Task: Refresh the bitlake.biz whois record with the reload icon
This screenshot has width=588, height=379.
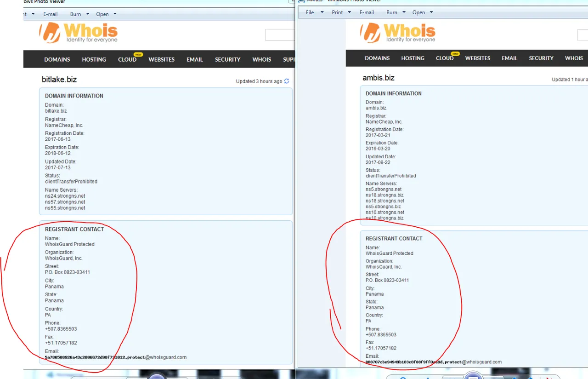Action: [x=287, y=81]
